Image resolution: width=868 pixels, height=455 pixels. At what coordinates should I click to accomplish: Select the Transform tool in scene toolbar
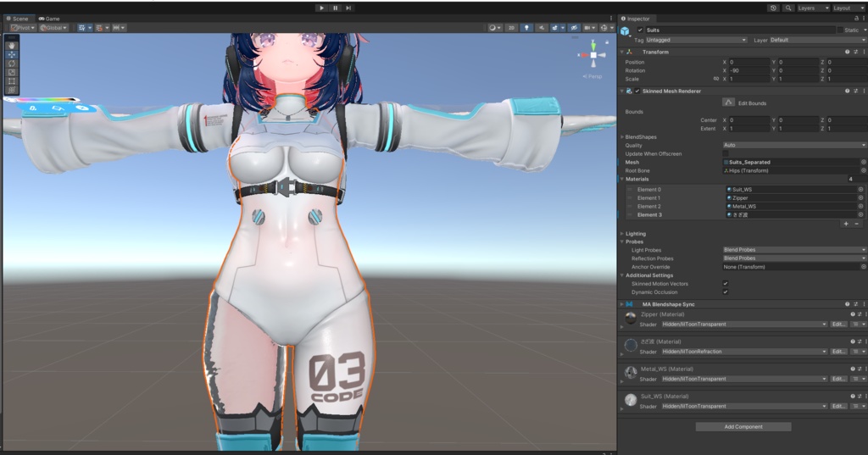pos(12,90)
